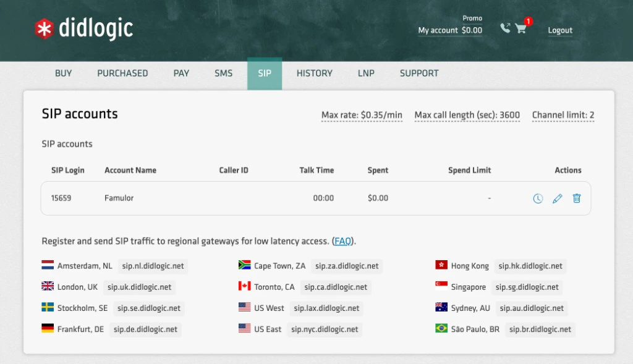Open My account balance link
The width and height of the screenshot is (633, 364).
point(450,30)
